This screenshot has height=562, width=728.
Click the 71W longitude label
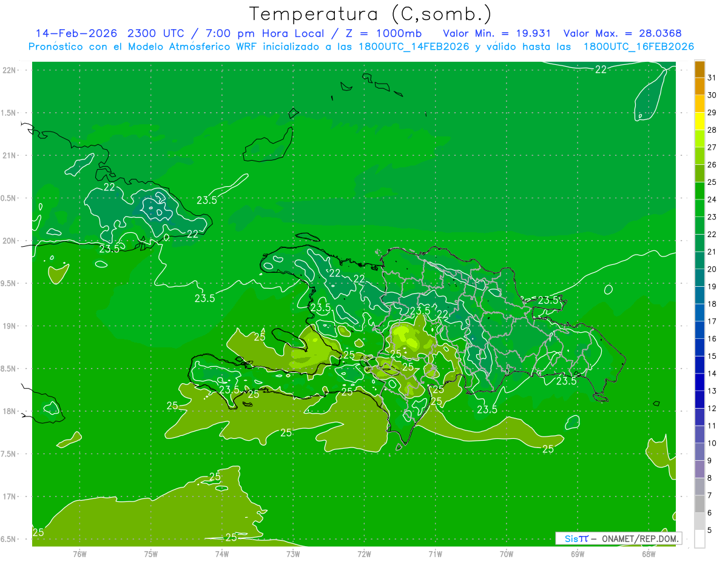click(435, 554)
